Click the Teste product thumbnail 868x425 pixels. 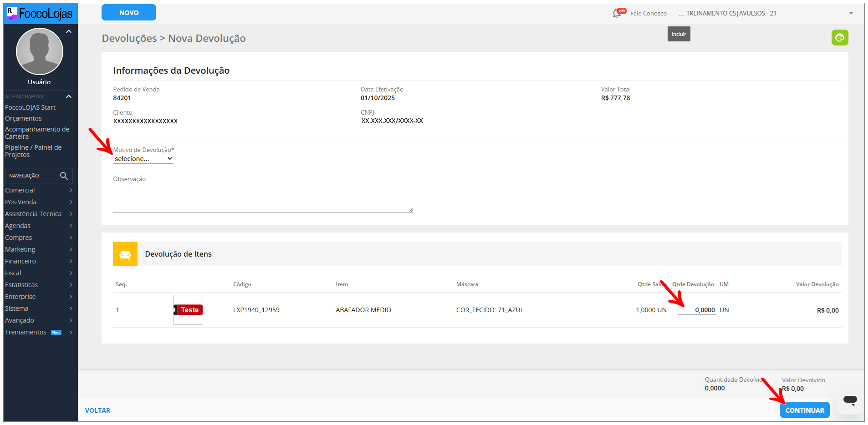click(x=188, y=310)
